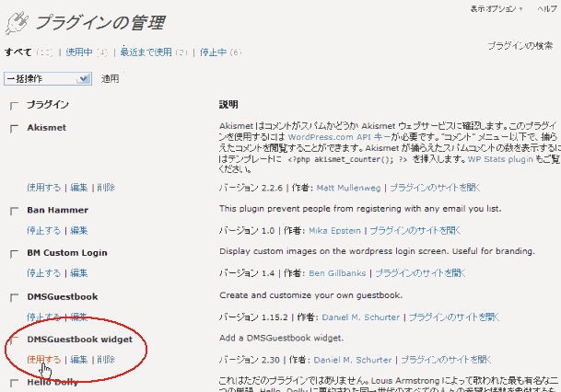Click 編集 for DMSGuestbook
561x392 pixels.
point(78,317)
